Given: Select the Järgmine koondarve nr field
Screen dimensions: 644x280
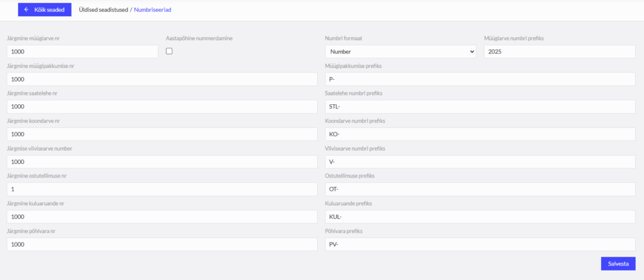Looking at the screenshot, I should [x=162, y=134].
